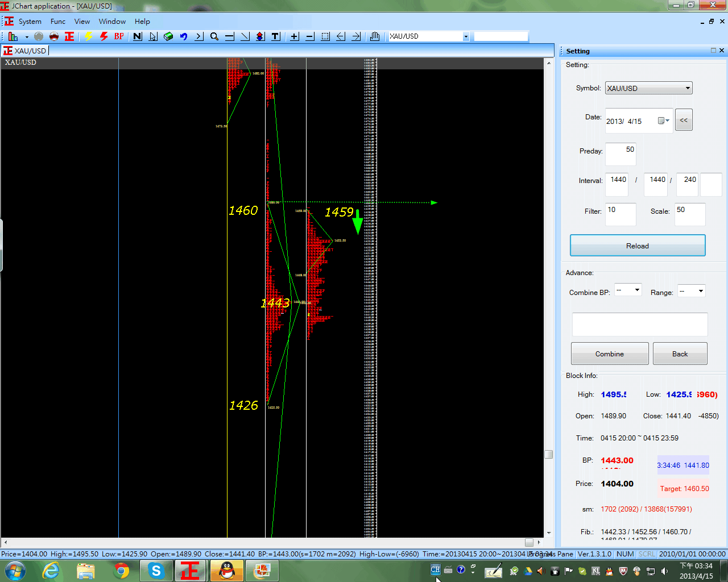Click the Filter input field
Image resolution: width=728 pixels, height=582 pixels.
[621, 214]
